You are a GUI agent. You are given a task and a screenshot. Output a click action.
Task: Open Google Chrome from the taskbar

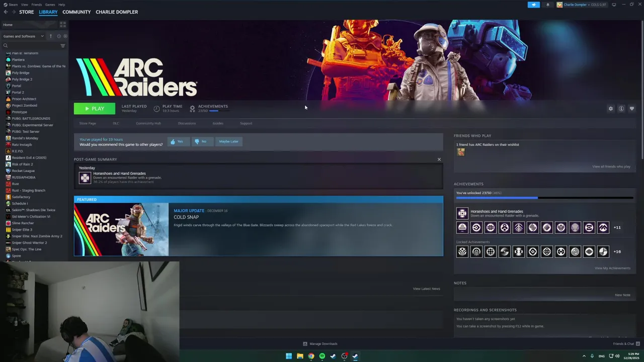[311, 356]
